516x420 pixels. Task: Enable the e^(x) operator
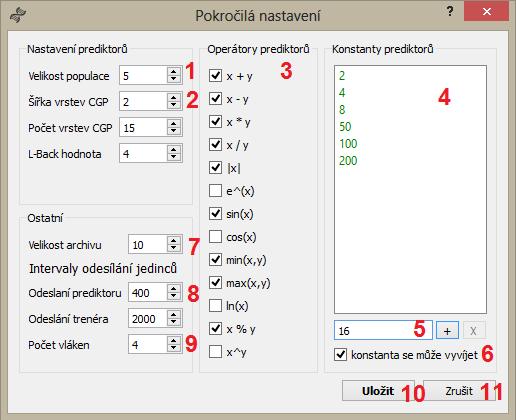tap(215, 191)
